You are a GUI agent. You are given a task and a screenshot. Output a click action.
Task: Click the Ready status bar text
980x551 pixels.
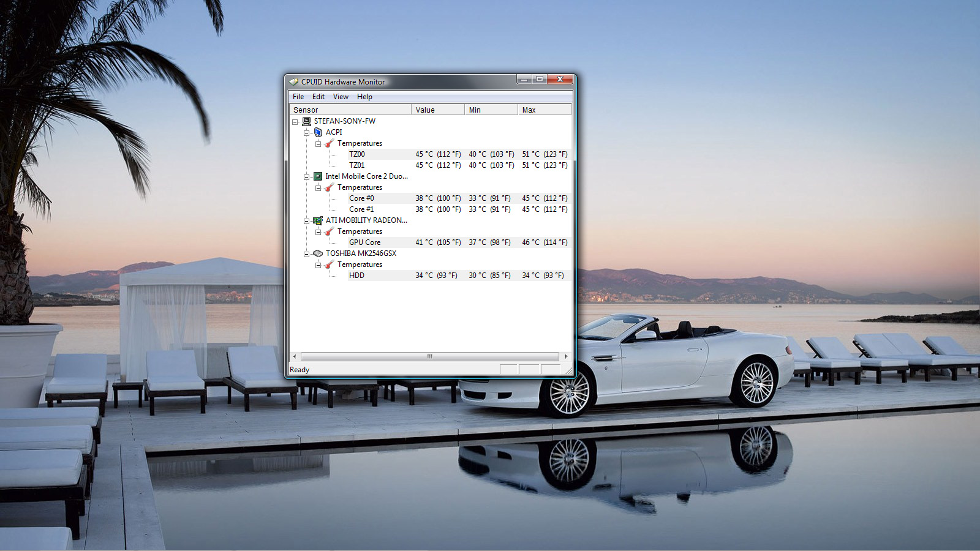[x=300, y=370]
